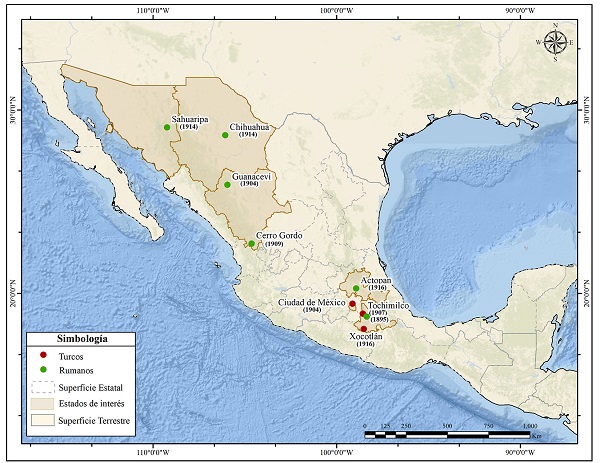Select the Superficie Estatal dashed legend box
Image resolution: width=600 pixels, height=463 pixels.
coord(41,388)
